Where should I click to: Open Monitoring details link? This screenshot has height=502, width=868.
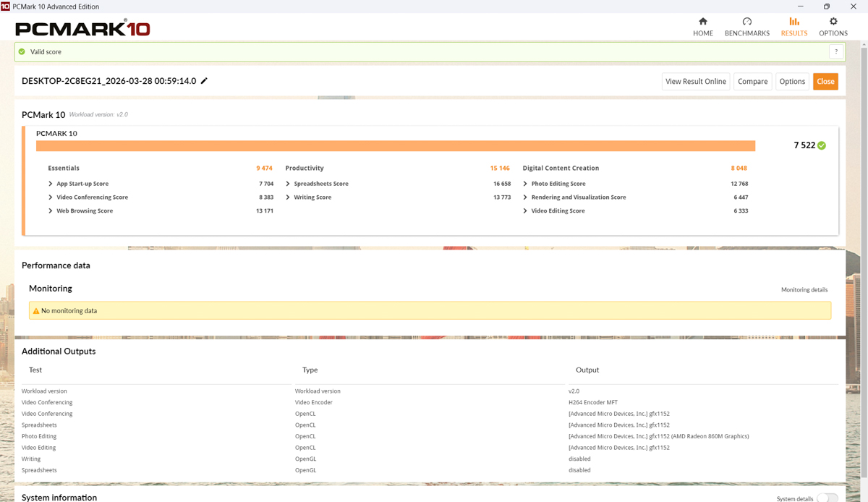tap(804, 290)
